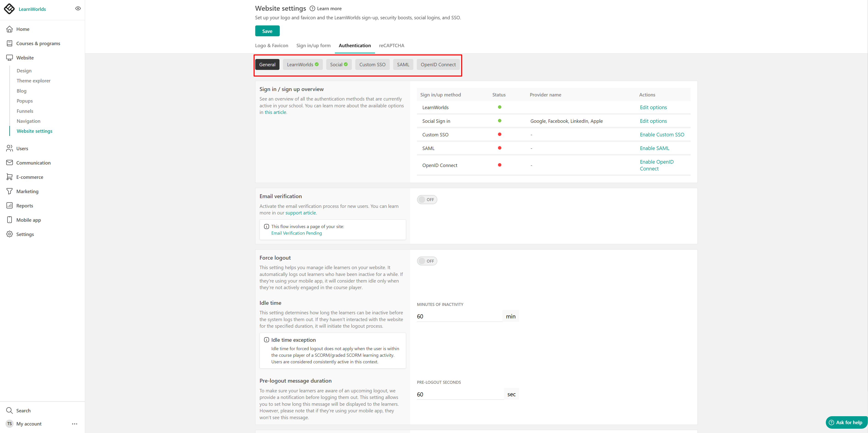The image size is (868, 433).
Task: Open Settings via gear icon
Action: (10, 234)
